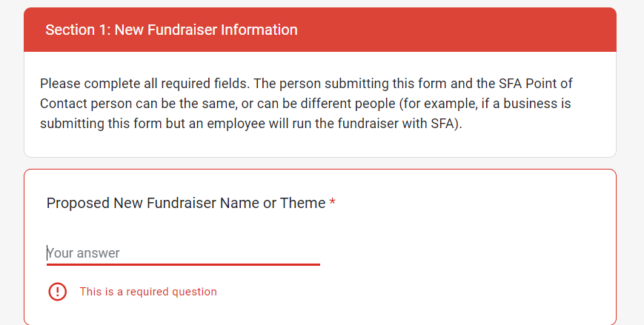Click the red underline below the answer field
The width and height of the screenshot is (644, 325).
point(183,265)
